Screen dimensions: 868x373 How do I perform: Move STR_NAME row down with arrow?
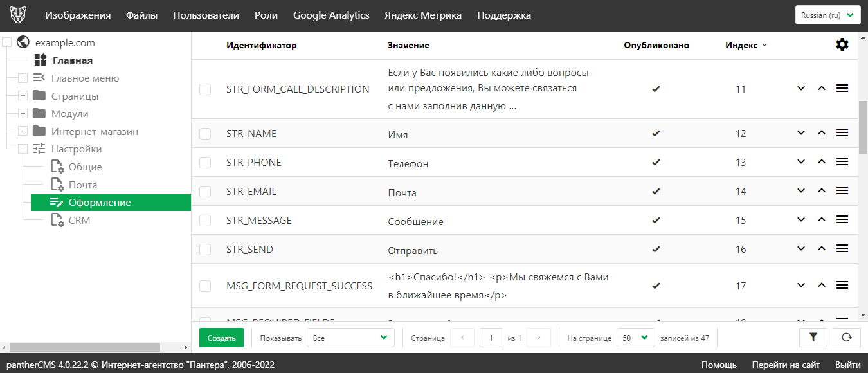801,133
